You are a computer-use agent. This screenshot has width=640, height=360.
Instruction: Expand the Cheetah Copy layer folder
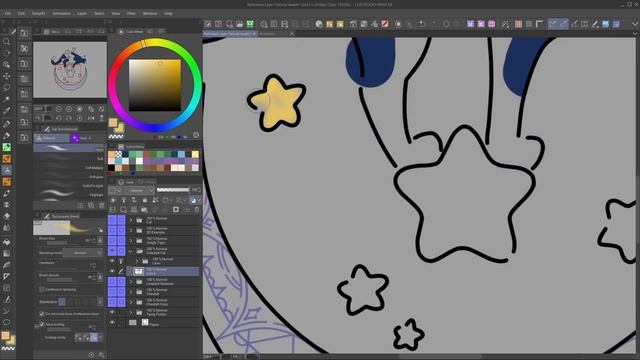[x=131, y=302]
